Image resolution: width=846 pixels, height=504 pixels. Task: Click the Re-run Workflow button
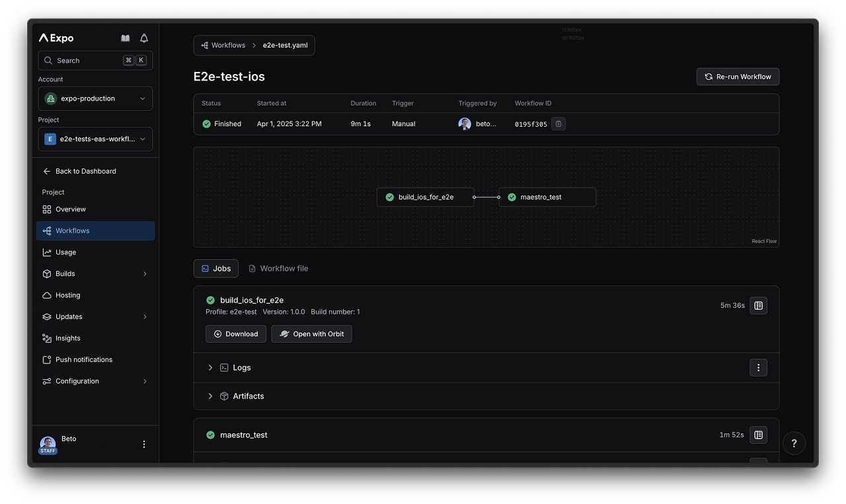point(738,77)
